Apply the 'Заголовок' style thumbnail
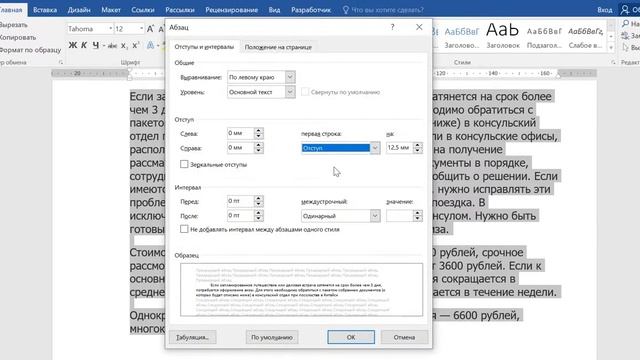This screenshot has width=640, height=360. click(503, 36)
